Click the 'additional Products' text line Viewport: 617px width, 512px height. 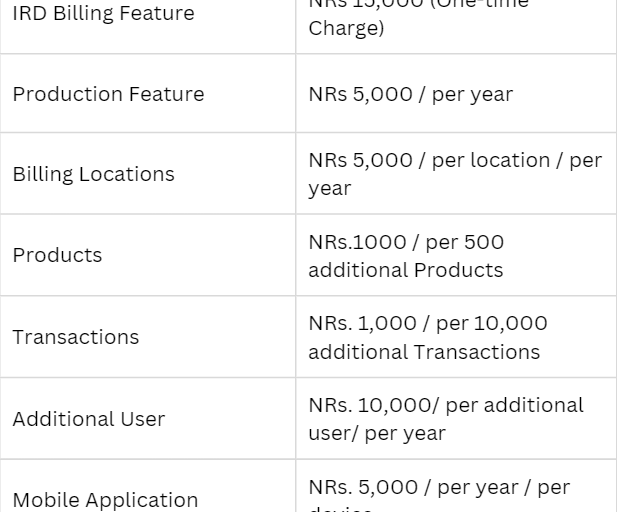[405, 270]
